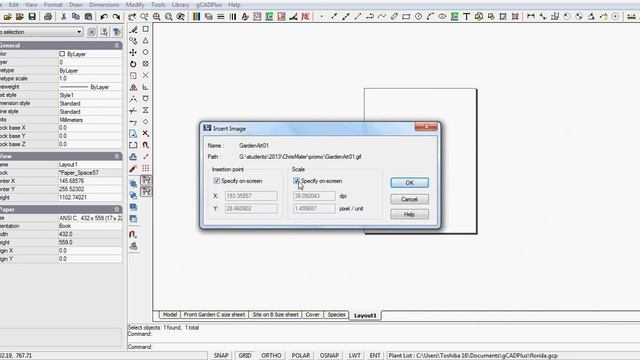Image resolution: width=640 pixels, height=360 pixels.
Task: Click red X clear snaps icon
Action: tap(146, 133)
